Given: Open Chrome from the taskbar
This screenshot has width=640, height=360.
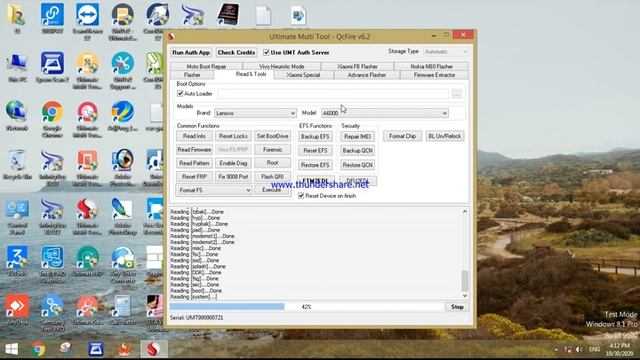Looking at the screenshot, I should pyautogui.click(x=39, y=349).
